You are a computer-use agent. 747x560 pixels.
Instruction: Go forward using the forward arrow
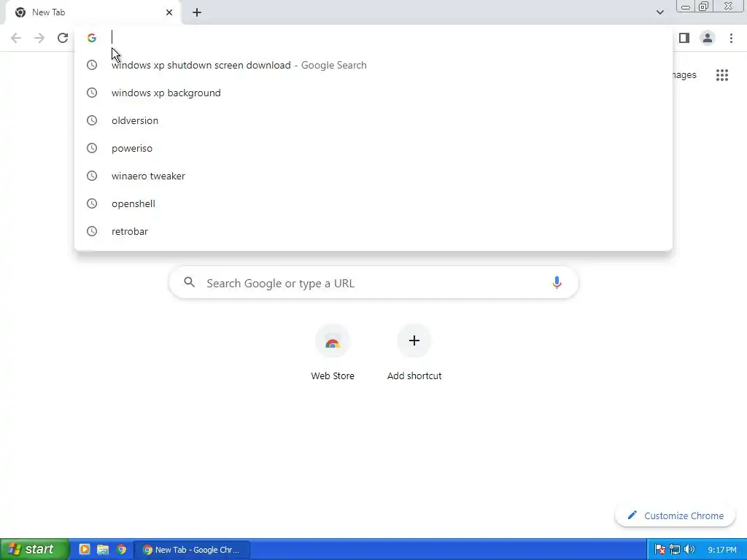point(39,38)
